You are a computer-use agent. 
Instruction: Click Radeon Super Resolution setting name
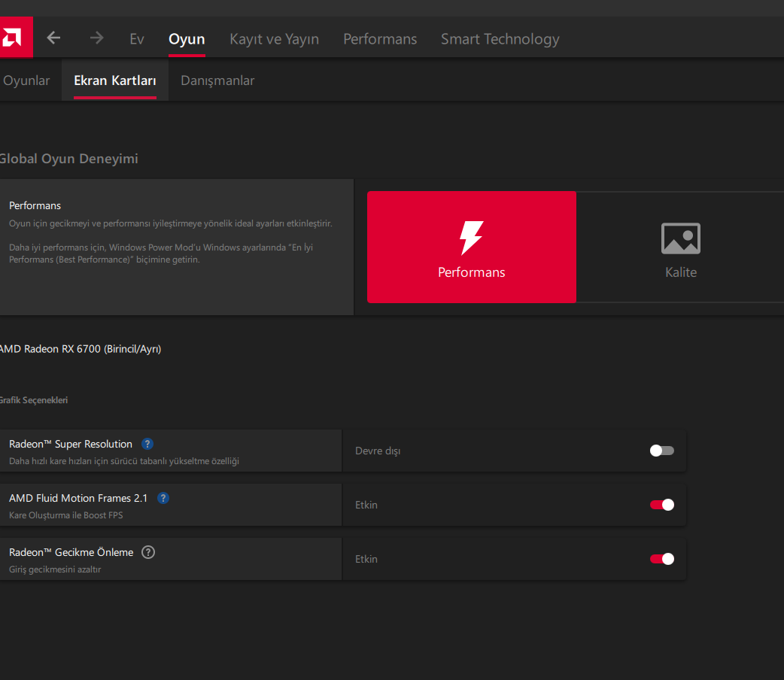click(x=71, y=444)
